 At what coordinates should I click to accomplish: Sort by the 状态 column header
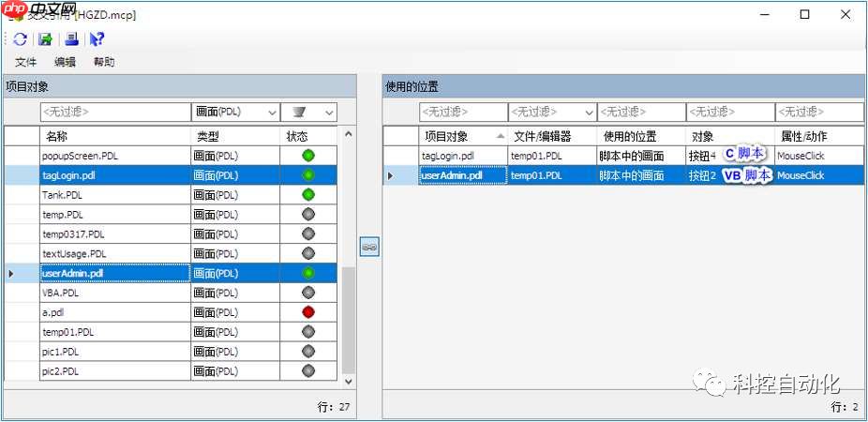coord(309,136)
